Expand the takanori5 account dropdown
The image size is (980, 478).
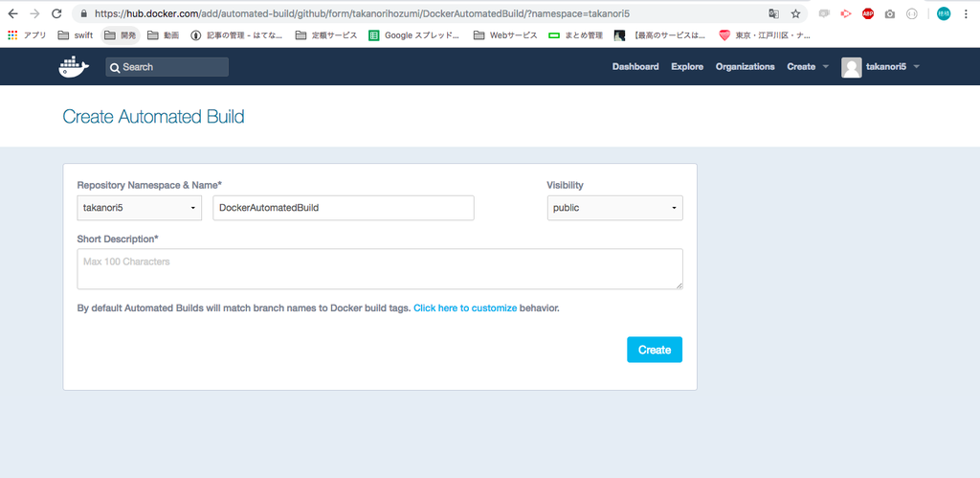[893, 66]
